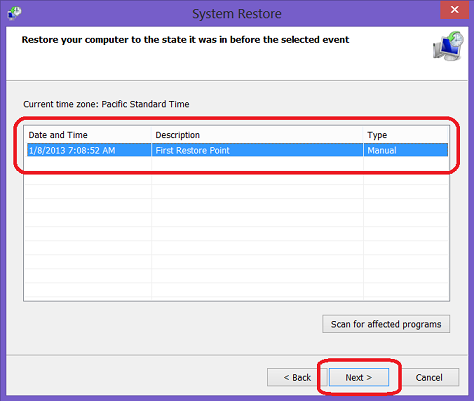Click the Manual type cell

(x=406, y=150)
